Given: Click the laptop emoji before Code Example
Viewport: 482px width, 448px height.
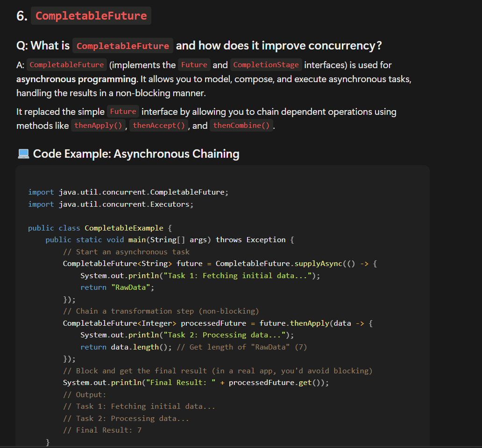Looking at the screenshot, I should point(23,154).
